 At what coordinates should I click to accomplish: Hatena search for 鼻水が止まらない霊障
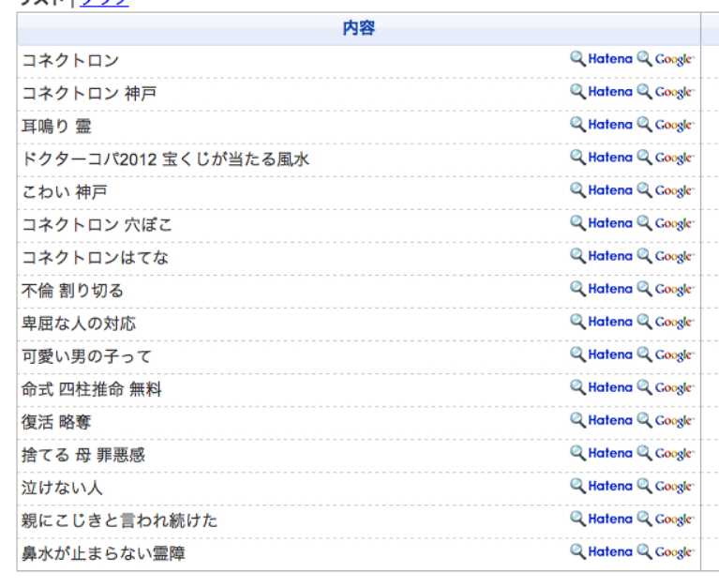(x=601, y=551)
